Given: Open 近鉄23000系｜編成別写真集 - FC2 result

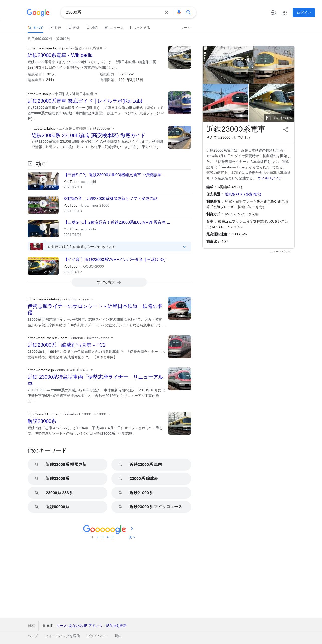Looking at the screenshot, I should (66, 345).
